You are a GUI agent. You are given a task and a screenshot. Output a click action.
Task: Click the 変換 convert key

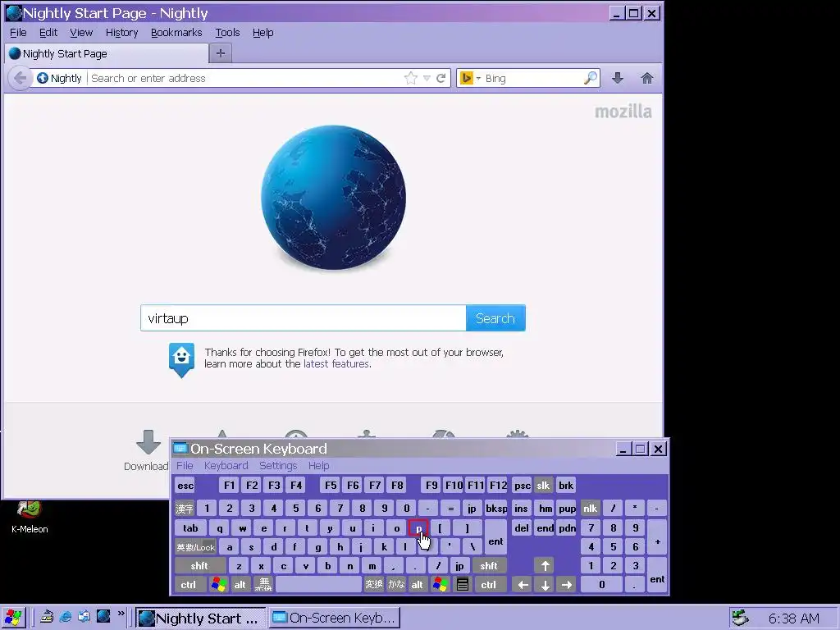pyautogui.click(x=374, y=584)
